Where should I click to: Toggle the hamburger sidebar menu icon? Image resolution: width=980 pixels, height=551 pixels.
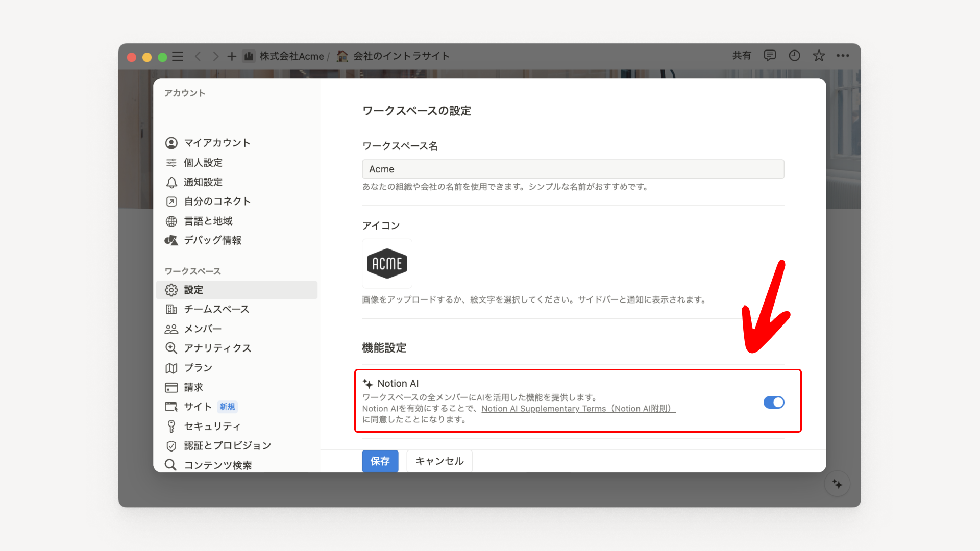coord(178,56)
